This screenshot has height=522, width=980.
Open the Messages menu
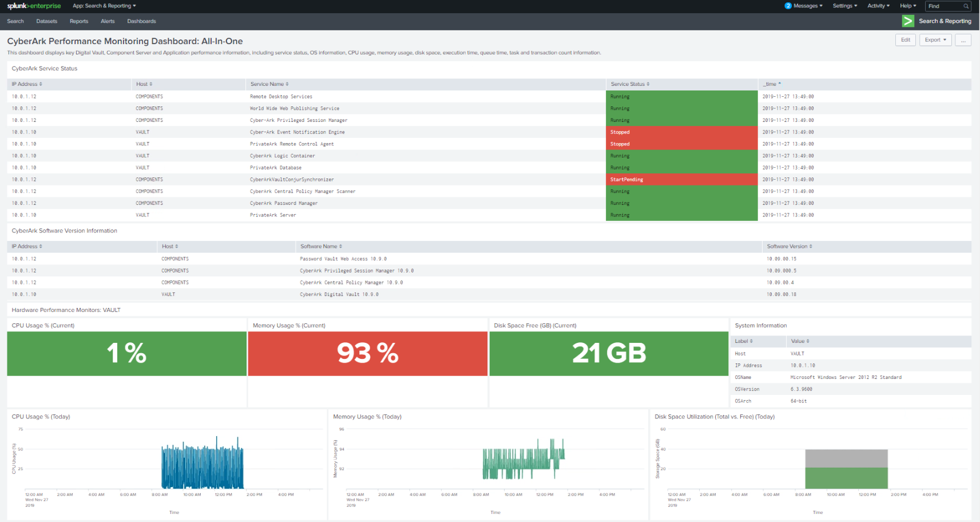coord(808,6)
